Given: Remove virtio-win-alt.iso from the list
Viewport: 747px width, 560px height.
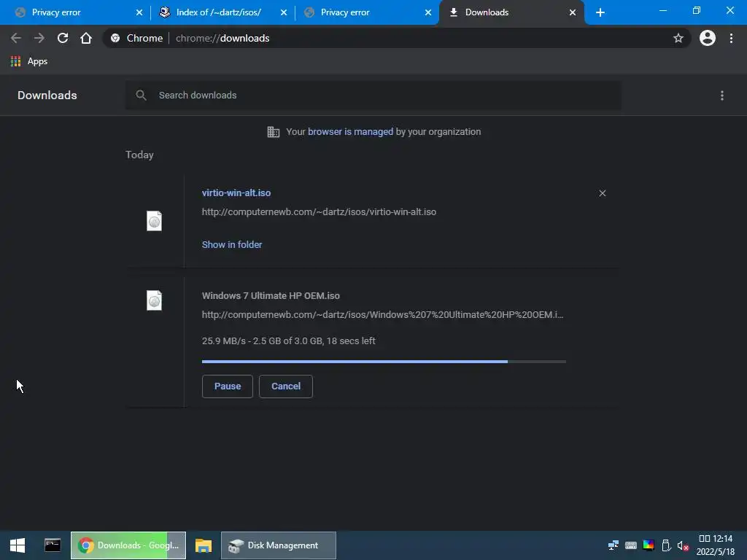Looking at the screenshot, I should (x=603, y=193).
